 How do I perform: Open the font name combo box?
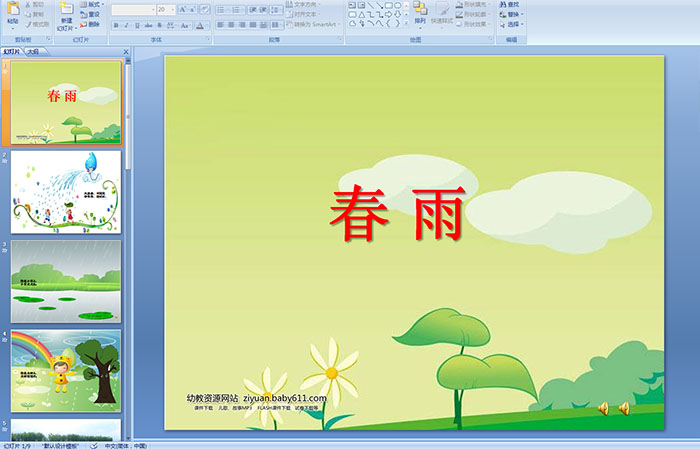tap(133, 9)
